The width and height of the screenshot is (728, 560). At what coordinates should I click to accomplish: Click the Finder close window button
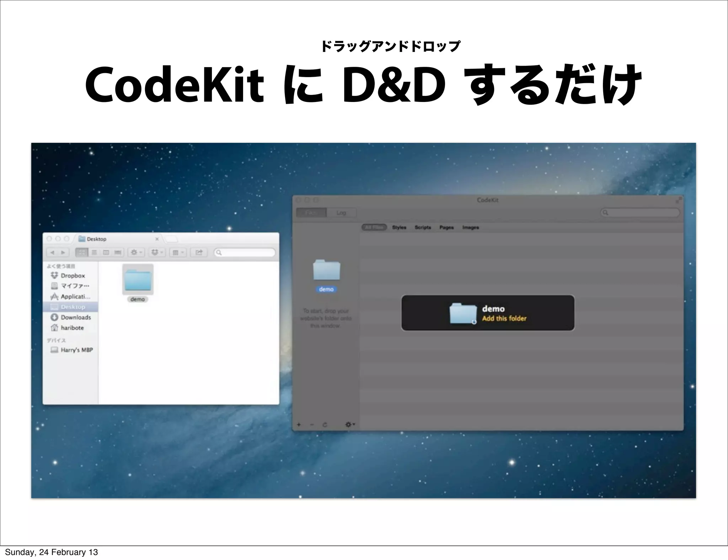pos(49,239)
